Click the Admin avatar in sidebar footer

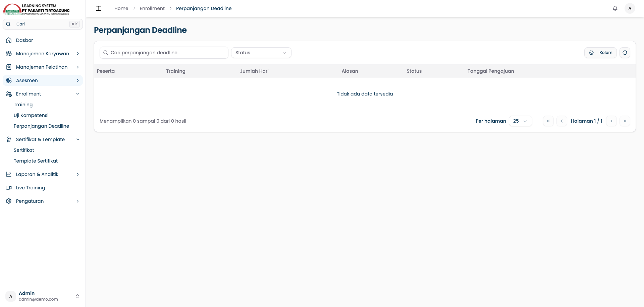point(11,296)
